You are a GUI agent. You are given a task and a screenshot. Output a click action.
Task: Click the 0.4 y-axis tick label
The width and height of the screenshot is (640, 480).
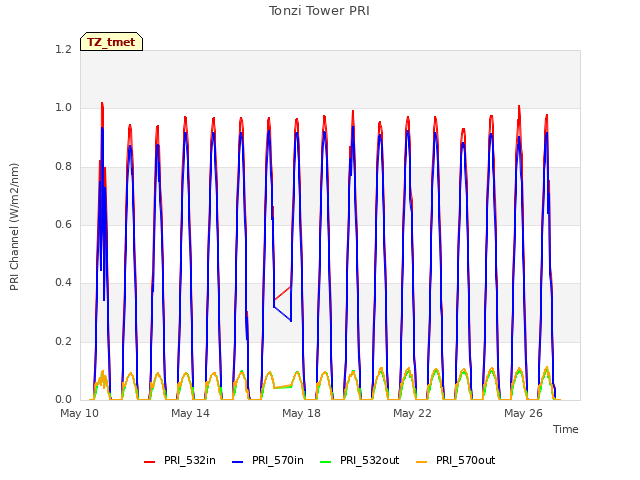click(x=64, y=282)
